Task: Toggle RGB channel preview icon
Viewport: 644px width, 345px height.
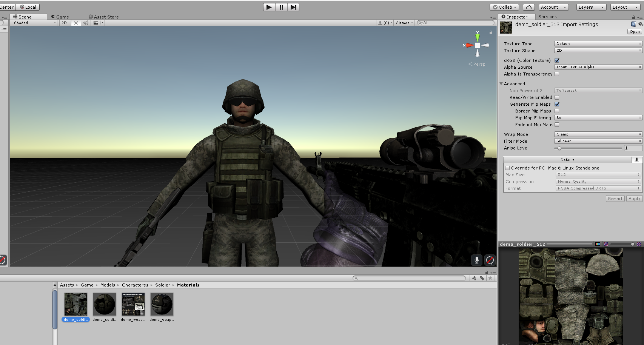Action: (x=598, y=244)
